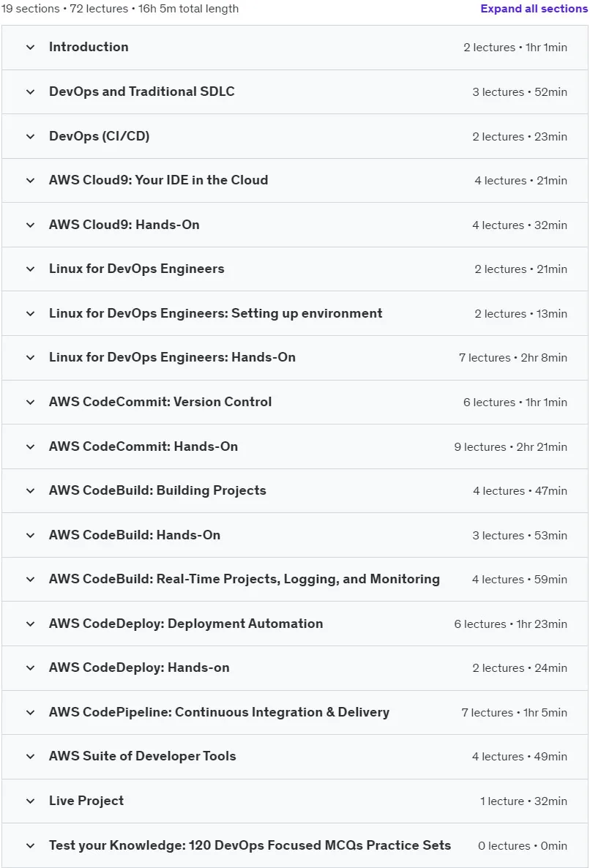
Task: Open AWS CodePipeline: Continuous Integration & Delivery
Action: point(219,712)
